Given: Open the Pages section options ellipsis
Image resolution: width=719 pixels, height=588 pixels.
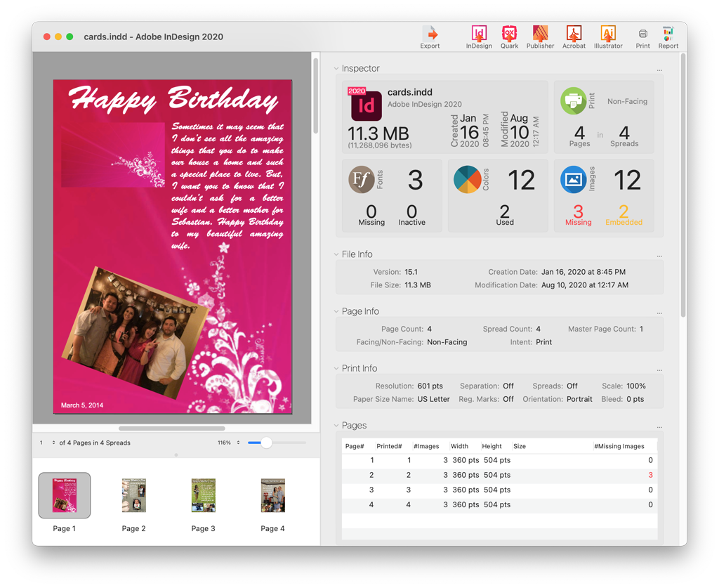Looking at the screenshot, I should (x=659, y=427).
